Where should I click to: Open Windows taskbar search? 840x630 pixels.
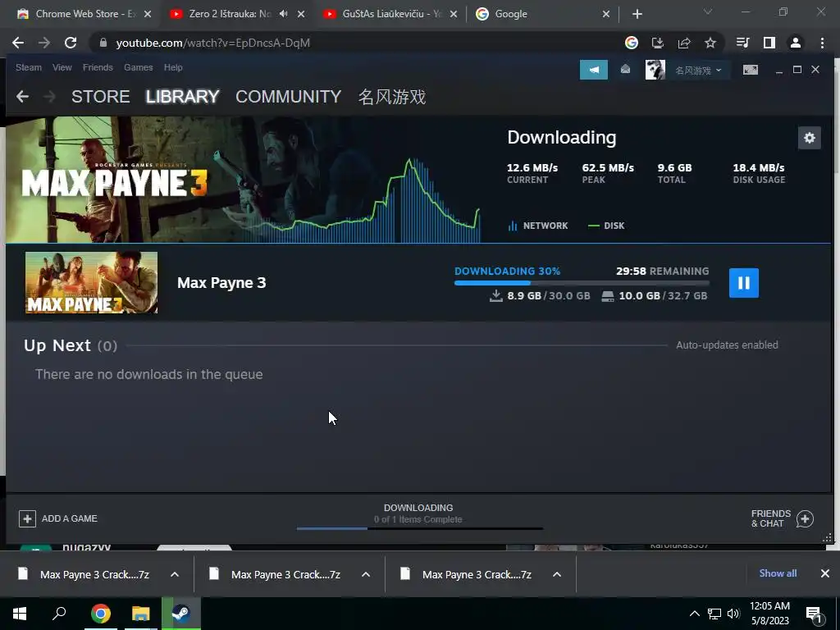59,614
